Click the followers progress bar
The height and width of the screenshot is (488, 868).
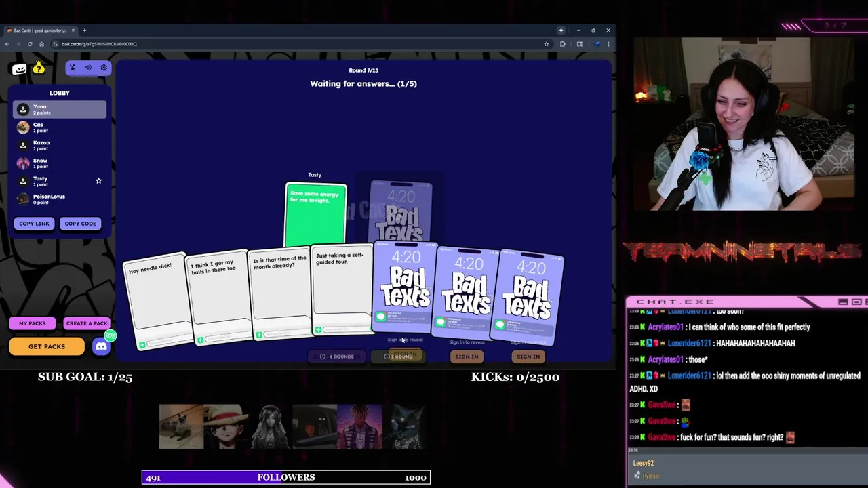285,477
